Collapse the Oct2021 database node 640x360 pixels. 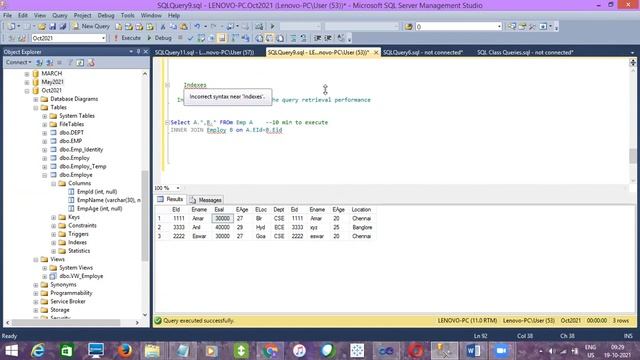27,91
